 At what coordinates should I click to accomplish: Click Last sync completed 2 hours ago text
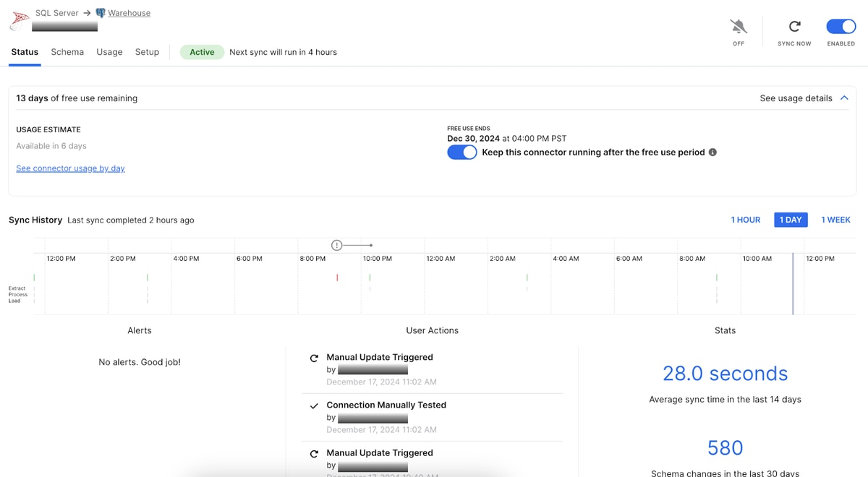pos(131,220)
